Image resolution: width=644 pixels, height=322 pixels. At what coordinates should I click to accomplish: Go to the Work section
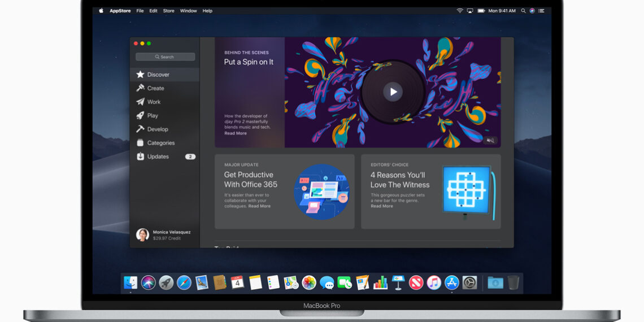(154, 102)
